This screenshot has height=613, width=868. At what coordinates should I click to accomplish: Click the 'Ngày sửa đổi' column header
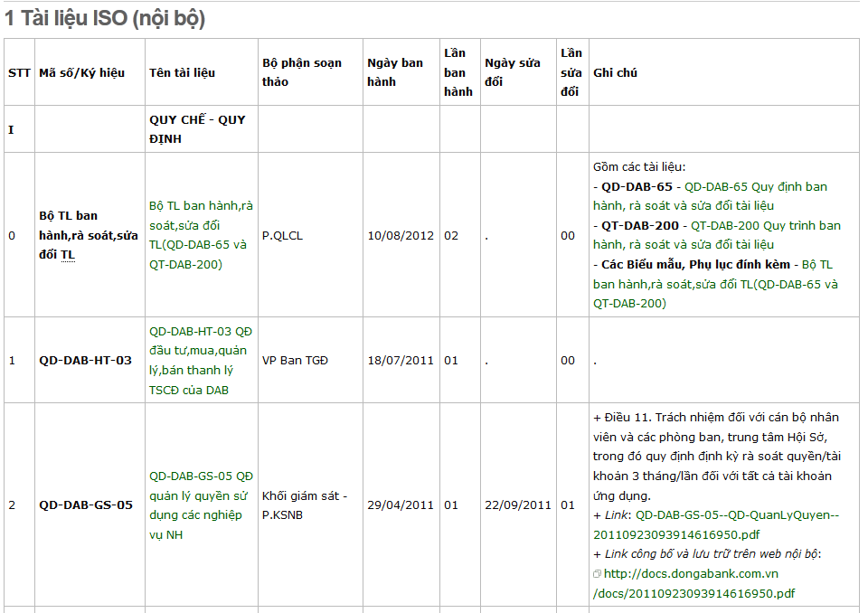(512, 72)
